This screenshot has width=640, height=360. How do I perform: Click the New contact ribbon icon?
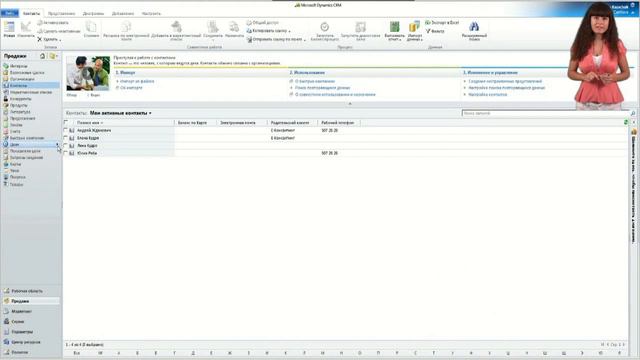[9, 27]
